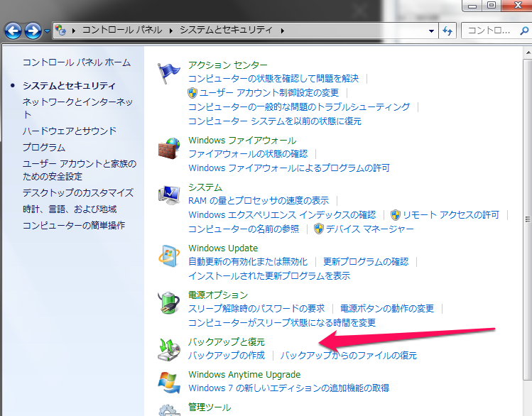Screen dimensions: 532x416
Task: Open コンピューターの簡単操作 category in sidebar
Action: coord(74,226)
